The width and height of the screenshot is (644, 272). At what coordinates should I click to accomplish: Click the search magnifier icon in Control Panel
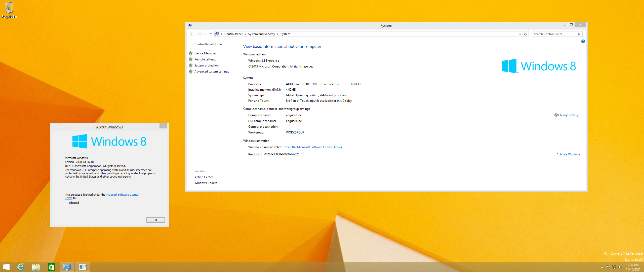579,34
